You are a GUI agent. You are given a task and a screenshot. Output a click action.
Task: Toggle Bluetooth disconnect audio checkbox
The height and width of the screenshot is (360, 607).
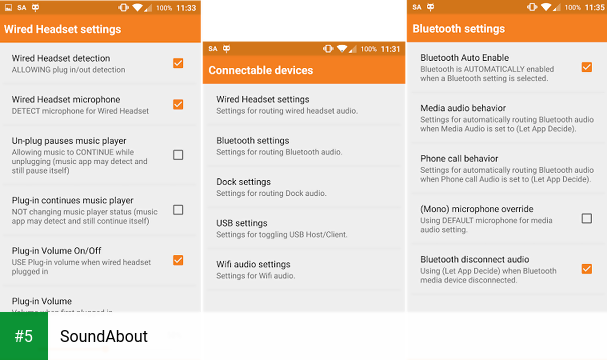click(x=587, y=269)
